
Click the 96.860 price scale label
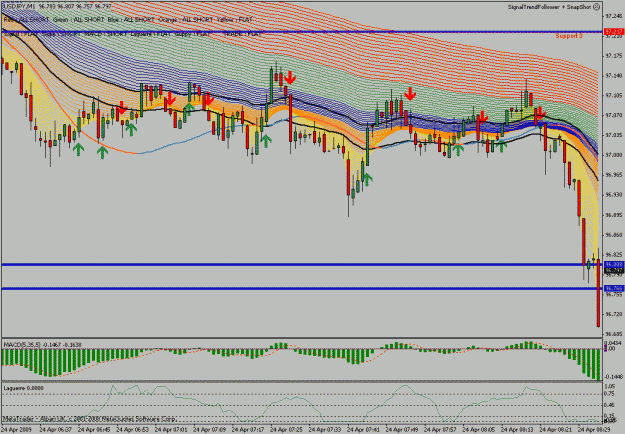[x=613, y=235]
